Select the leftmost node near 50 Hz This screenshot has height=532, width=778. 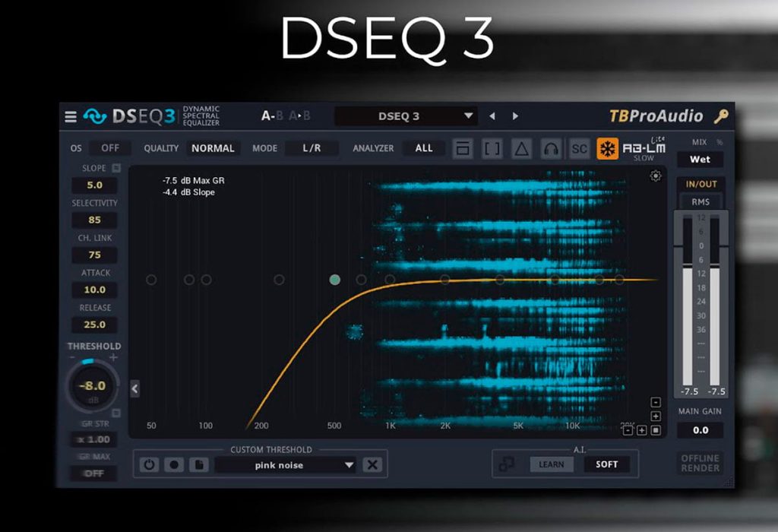(x=151, y=280)
